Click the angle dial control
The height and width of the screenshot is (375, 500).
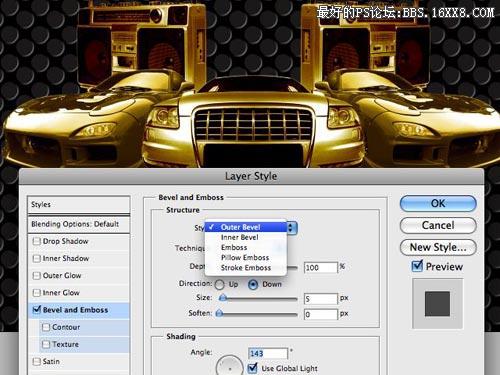click(x=229, y=366)
